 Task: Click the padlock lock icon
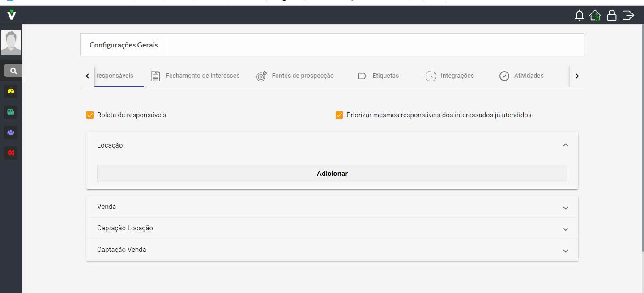[x=611, y=15]
